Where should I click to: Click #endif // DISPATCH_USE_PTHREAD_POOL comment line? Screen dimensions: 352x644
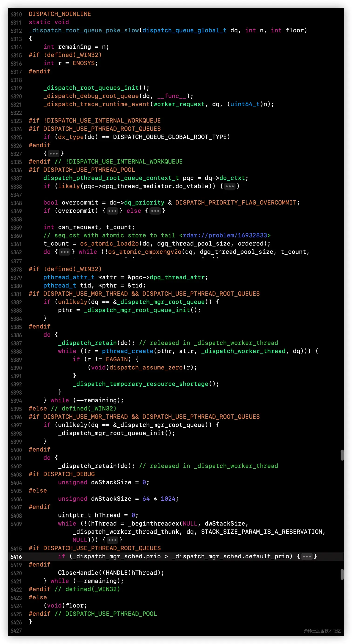93,614
